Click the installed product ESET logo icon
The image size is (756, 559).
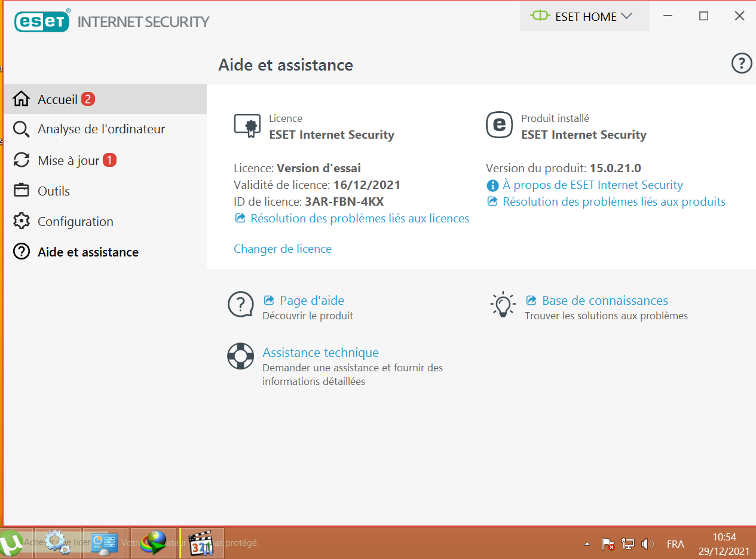499,125
